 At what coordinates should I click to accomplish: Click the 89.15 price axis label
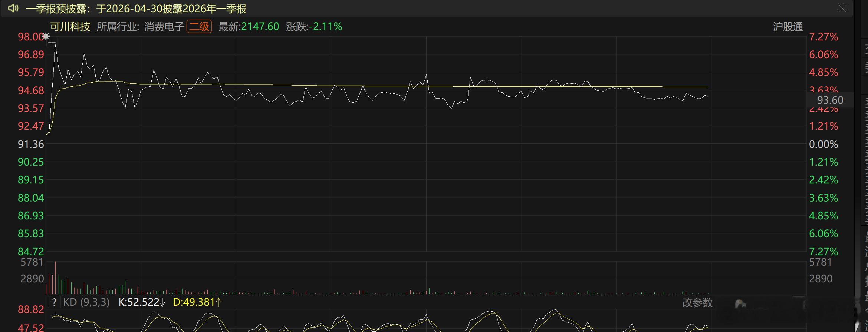(x=31, y=180)
